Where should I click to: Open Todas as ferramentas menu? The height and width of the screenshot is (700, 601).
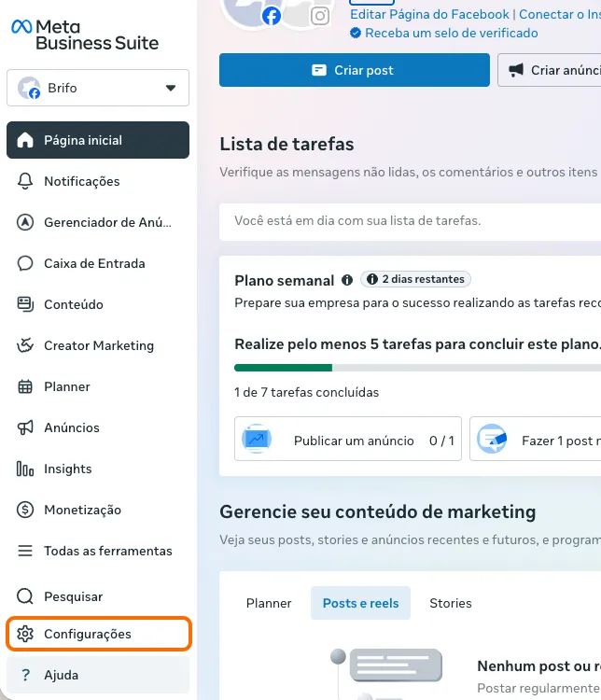[x=98, y=551]
